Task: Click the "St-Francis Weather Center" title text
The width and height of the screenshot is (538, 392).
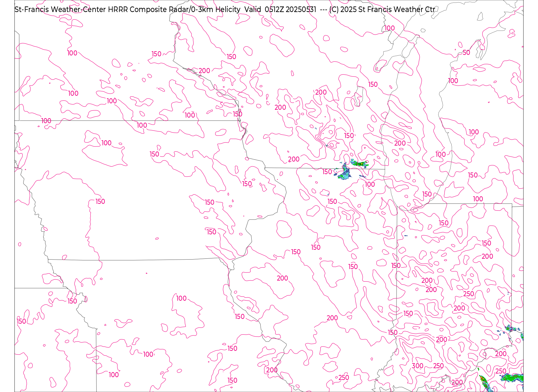Action: [x=60, y=10]
